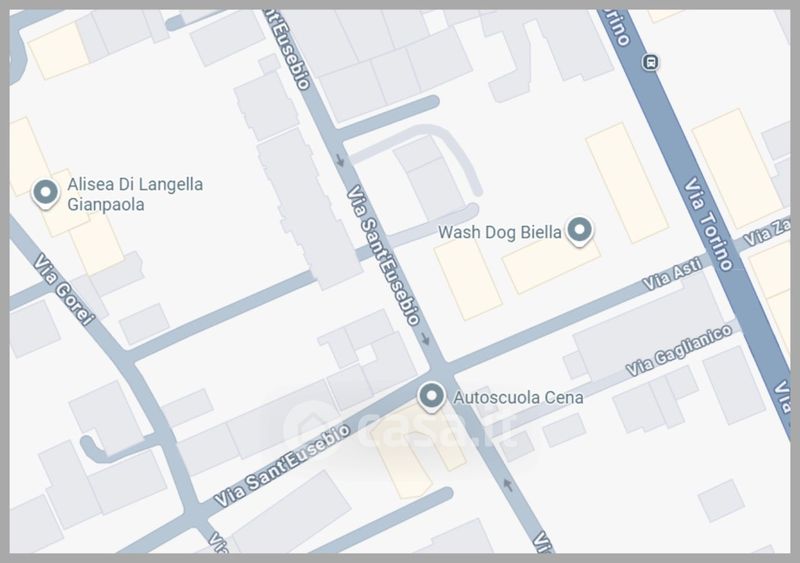Click the Autoscuola Cena map pin

432,396
